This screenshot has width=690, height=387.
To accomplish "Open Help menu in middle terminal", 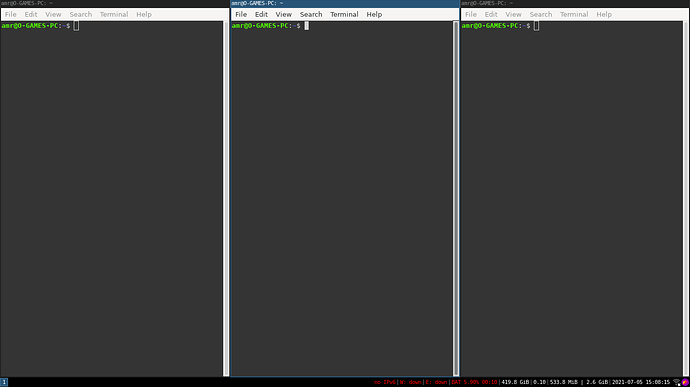I will click(374, 15).
